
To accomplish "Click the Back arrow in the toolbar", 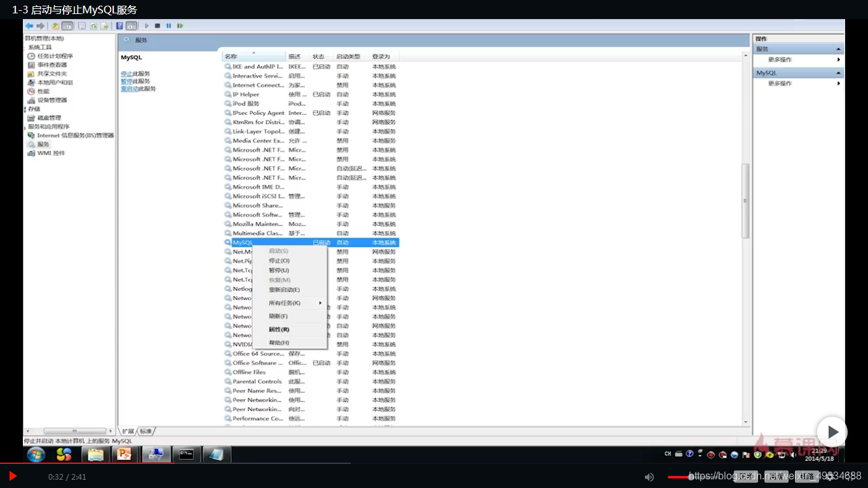I will tap(29, 26).
